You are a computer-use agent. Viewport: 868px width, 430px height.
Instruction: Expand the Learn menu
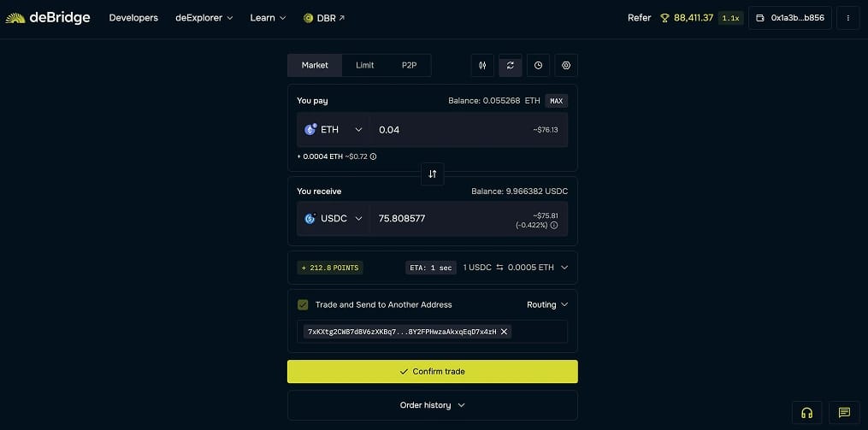[x=268, y=18]
